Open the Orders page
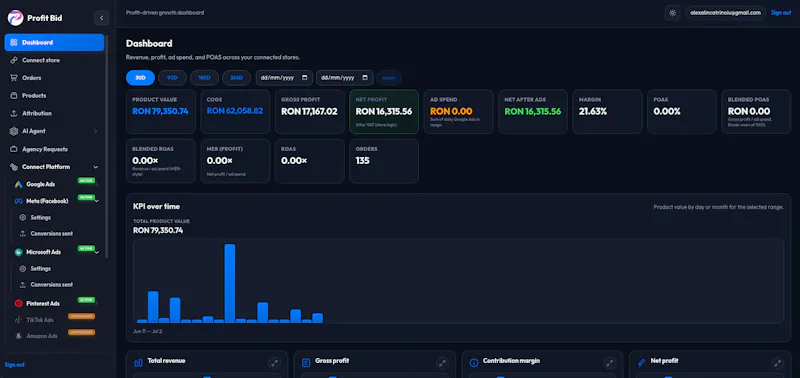The image size is (800, 378). [54, 78]
